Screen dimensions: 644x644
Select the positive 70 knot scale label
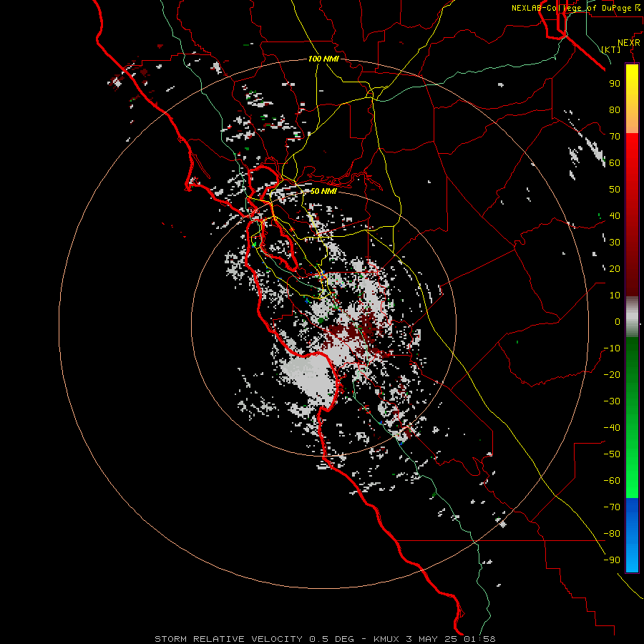pyautogui.click(x=615, y=137)
